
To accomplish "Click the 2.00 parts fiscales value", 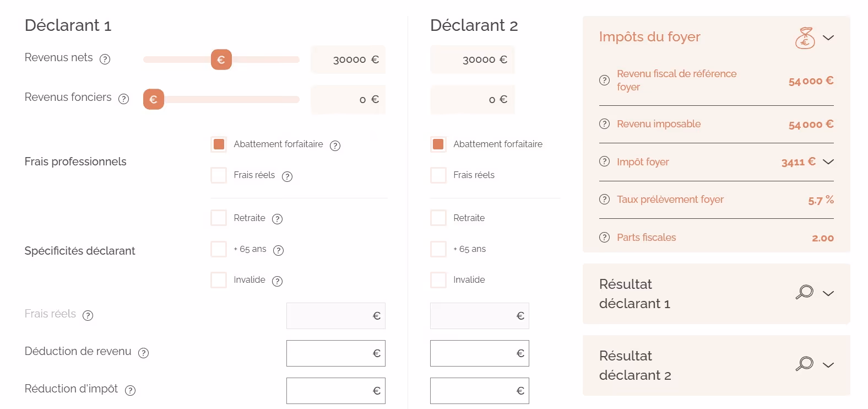I will [823, 238].
